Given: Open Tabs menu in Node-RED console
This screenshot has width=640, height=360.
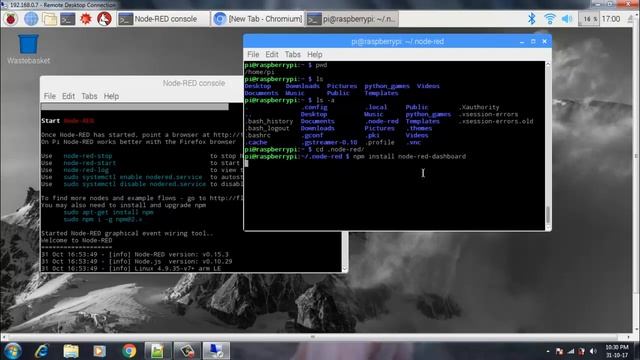Looking at the screenshot, I should (89, 96).
